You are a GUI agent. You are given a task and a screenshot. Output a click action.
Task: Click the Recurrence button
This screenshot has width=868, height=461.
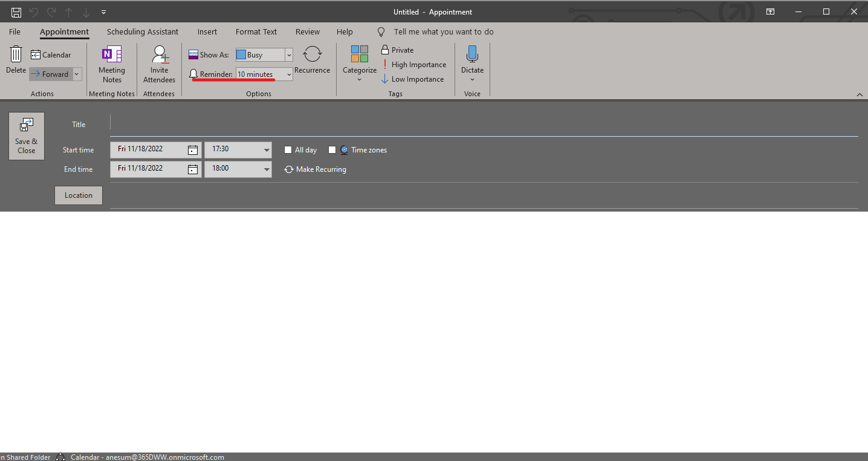point(312,60)
